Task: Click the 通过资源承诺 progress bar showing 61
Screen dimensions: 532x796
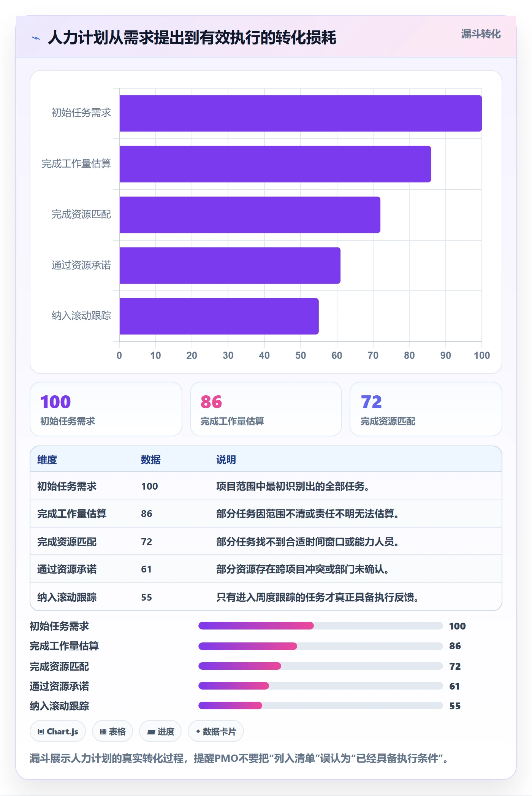Action: coord(320,686)
